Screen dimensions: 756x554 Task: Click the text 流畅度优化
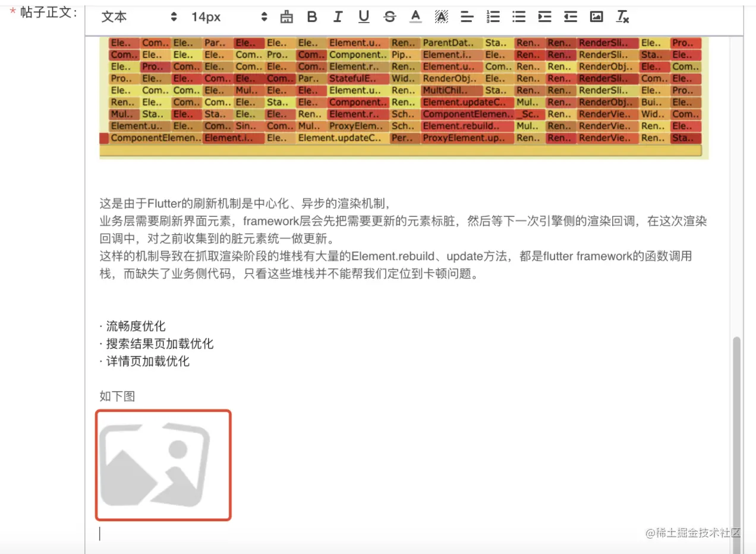(x=136, y=326)
